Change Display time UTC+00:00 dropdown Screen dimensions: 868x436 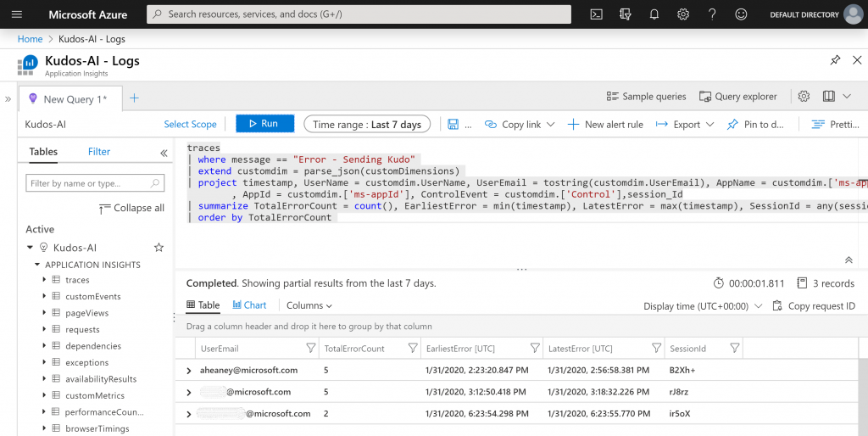click(x=703, y=306)
